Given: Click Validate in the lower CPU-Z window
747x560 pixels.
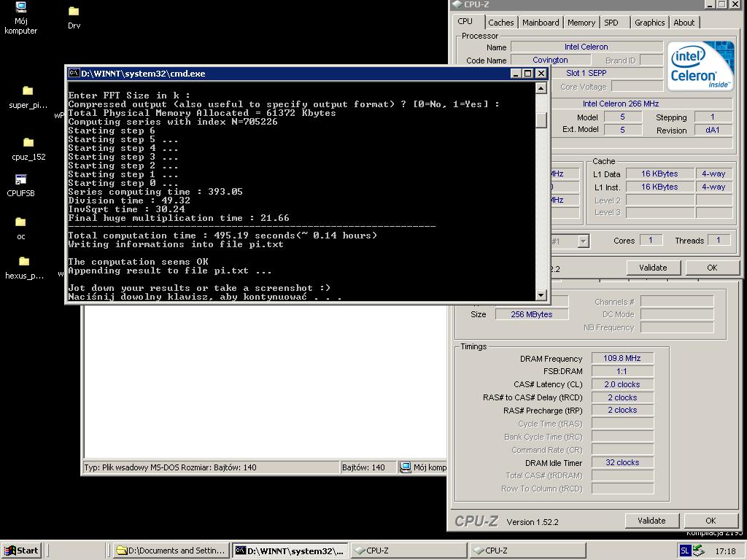Looking at the screenshot, I should (x=651, y=521).
